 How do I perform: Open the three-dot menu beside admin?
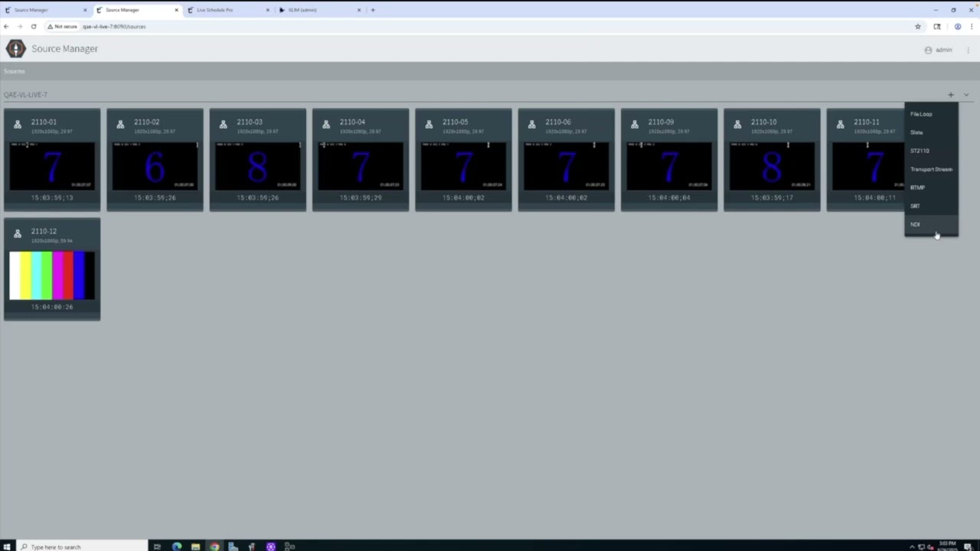coord(968,50)
